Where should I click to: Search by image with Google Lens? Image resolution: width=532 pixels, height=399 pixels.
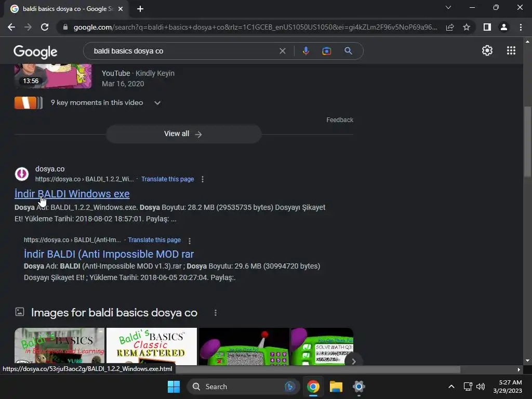[x=326, y=51]
